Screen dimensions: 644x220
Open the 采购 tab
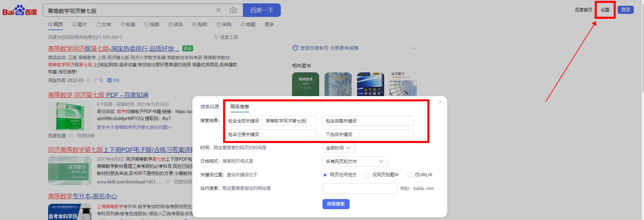click(x=224, y=24)
